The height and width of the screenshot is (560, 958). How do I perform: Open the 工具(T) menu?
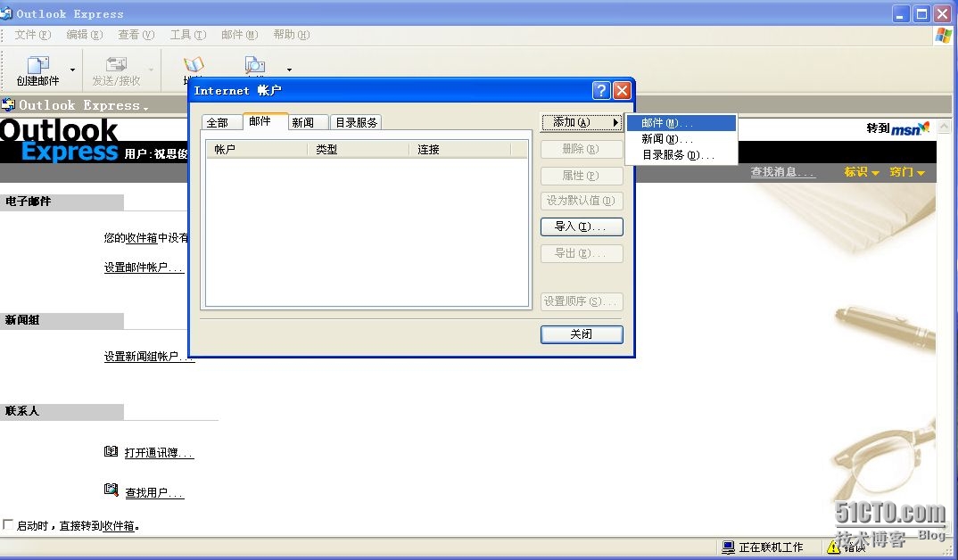click(188, 35)
